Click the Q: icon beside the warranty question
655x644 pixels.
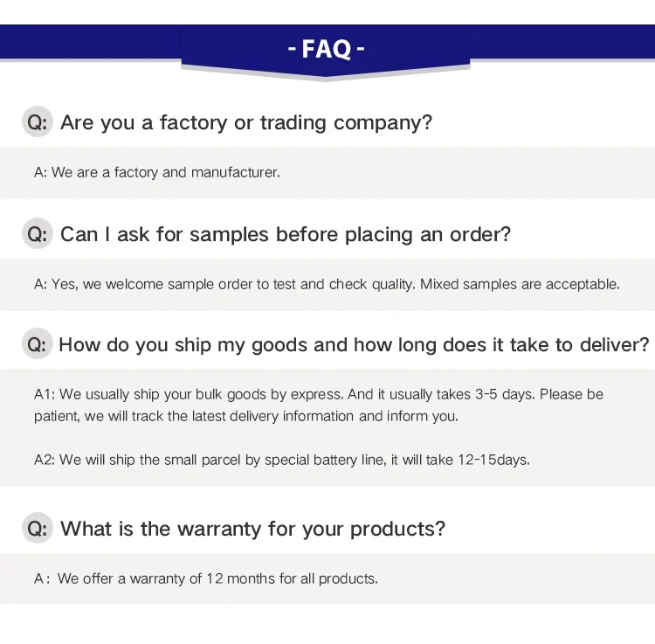(x=38, y=529)
